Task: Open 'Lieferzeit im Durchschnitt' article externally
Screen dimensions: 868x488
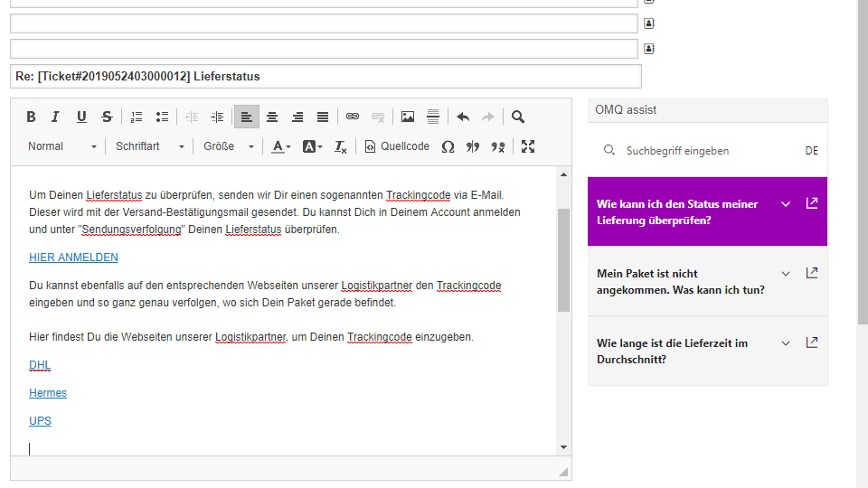Action: tap(812, 343)
